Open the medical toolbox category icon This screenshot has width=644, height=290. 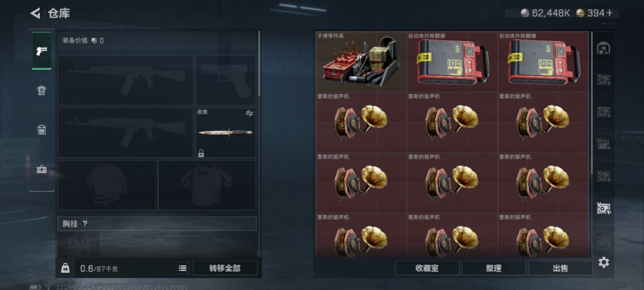pyautogui.click(x=42, y=170)
